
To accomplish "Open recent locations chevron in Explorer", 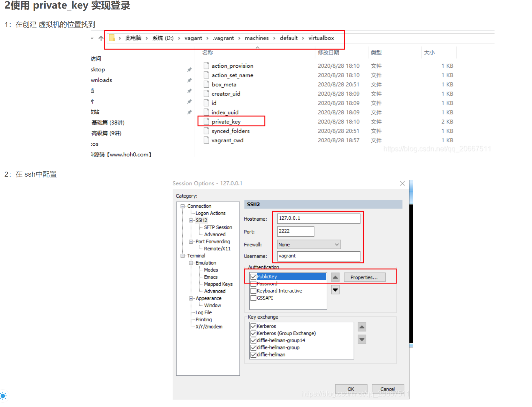I will (x=92, y=38).
